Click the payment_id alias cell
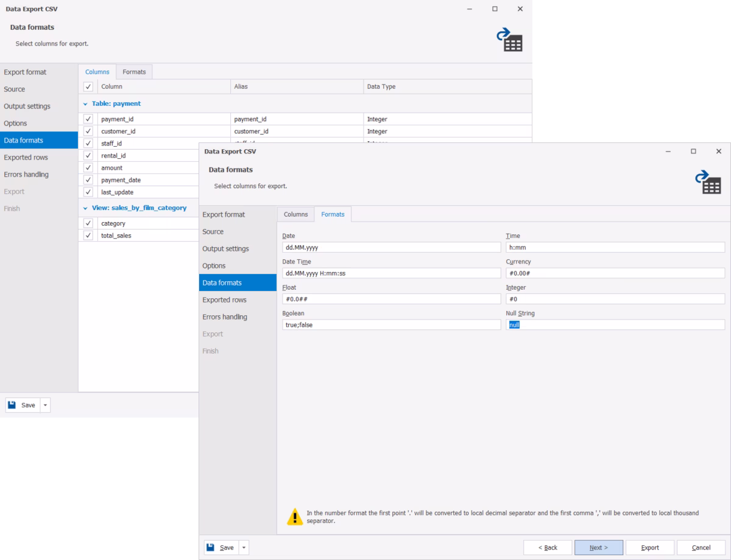Screen dimensions: 731x560 (297, 119)
